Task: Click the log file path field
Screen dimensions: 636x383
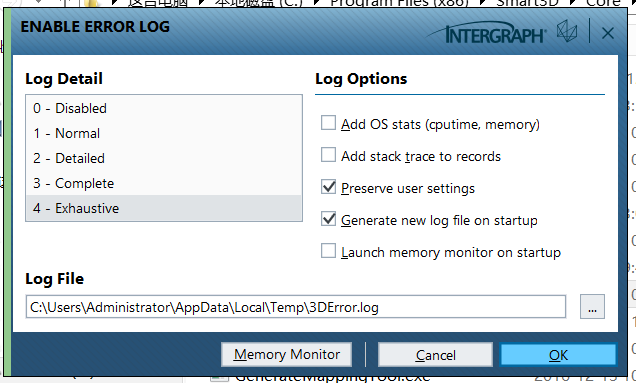Action: [296, 307]
